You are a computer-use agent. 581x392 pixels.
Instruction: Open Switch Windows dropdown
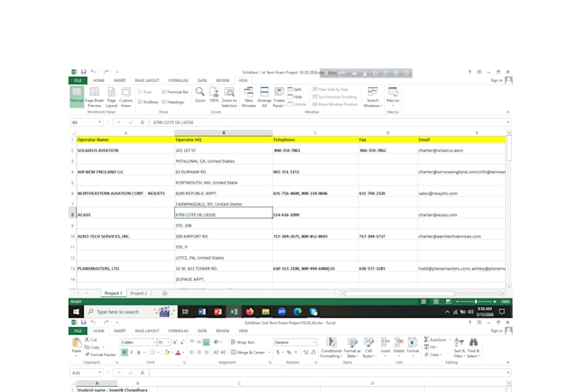(x=373, y=97)
